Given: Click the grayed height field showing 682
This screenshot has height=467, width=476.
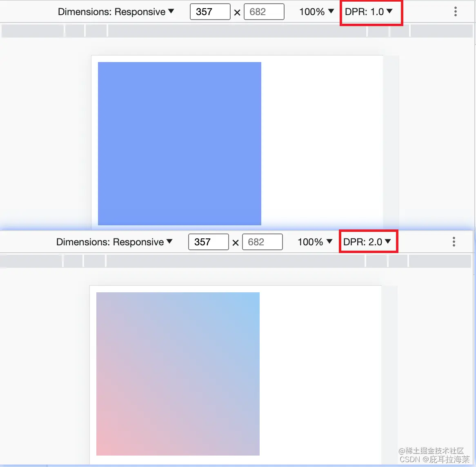Looking at the screenshot, I should tap(264, 11).
